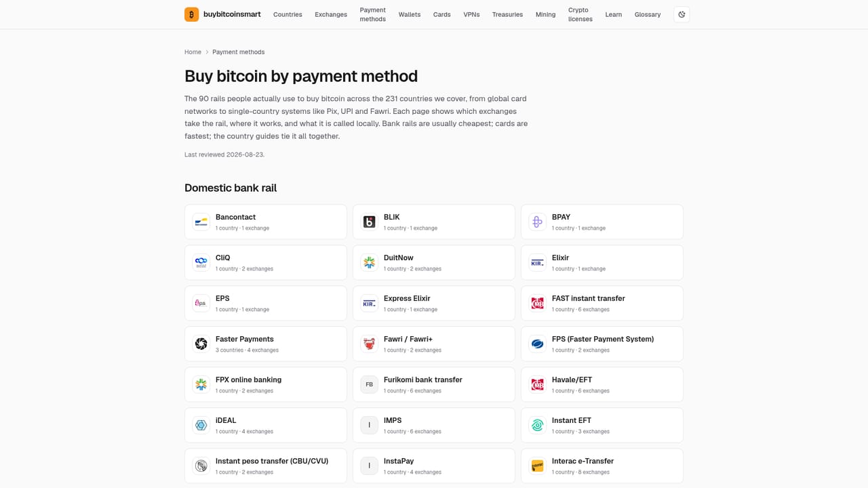Click the CliQ logo icon

click(x=201, y=262)
